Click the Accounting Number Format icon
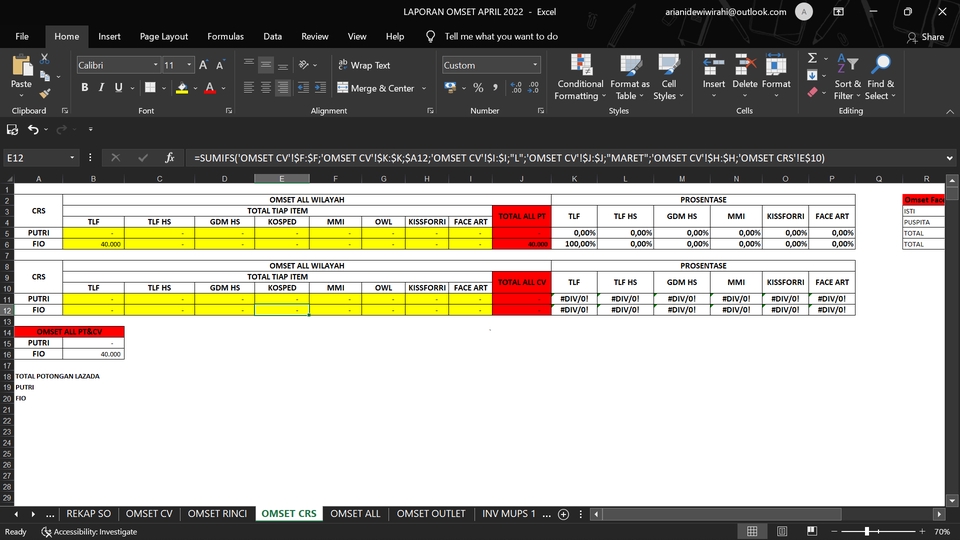Screen dimensions: 960x540 pos(451,88)
